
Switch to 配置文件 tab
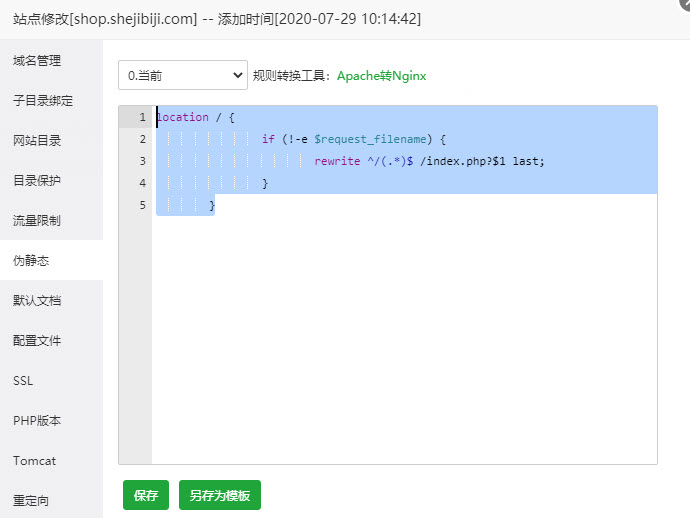point(37,341)
